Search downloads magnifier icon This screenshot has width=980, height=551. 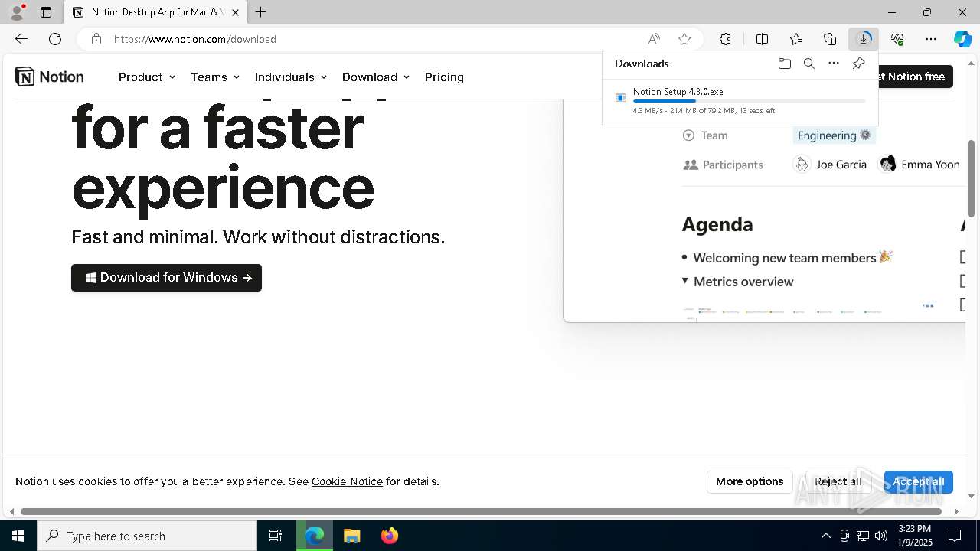(x=808, y=64)
